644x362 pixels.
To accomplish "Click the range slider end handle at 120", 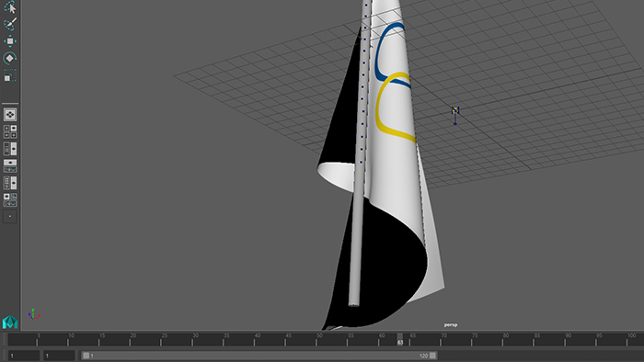I will click(432, 356).
